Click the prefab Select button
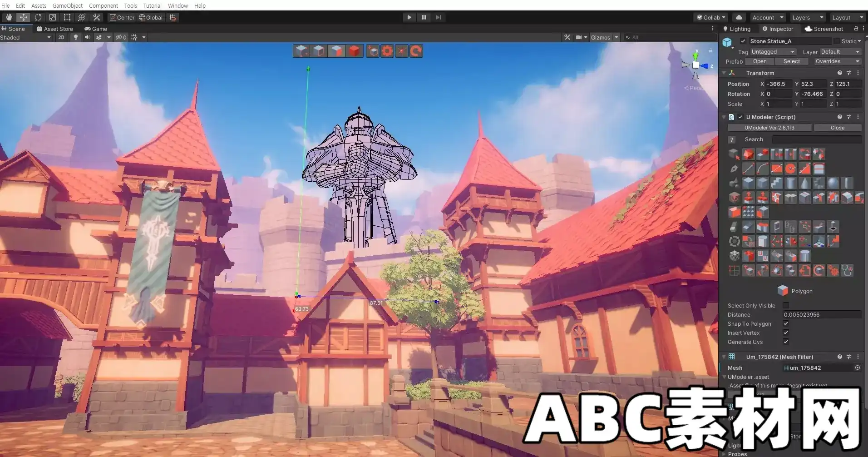This screenshot has height=457, width=868. click(x=791, y=61)
